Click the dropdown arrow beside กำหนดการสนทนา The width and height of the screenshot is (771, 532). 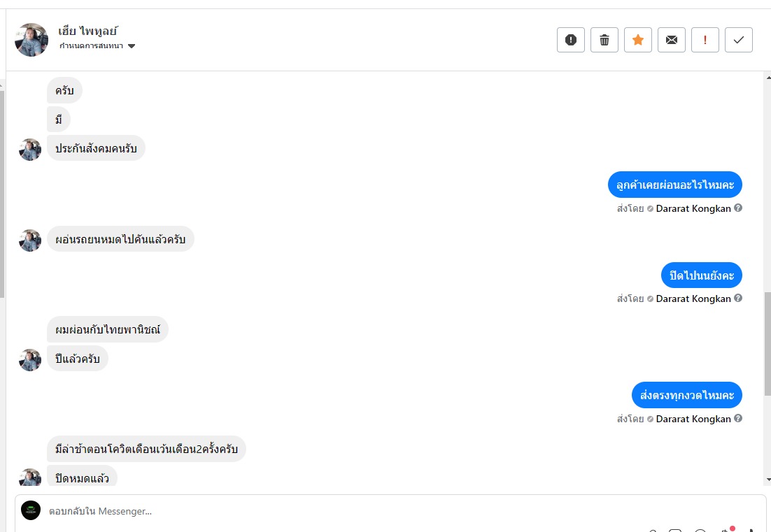point(132,46)
